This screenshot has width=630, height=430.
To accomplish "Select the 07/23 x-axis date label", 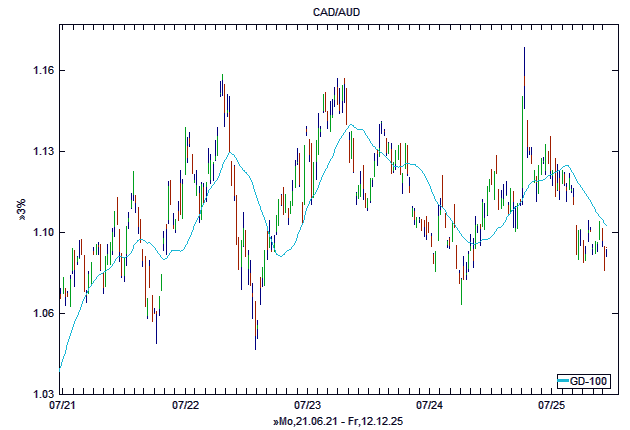I will click(x=308, y=406).
